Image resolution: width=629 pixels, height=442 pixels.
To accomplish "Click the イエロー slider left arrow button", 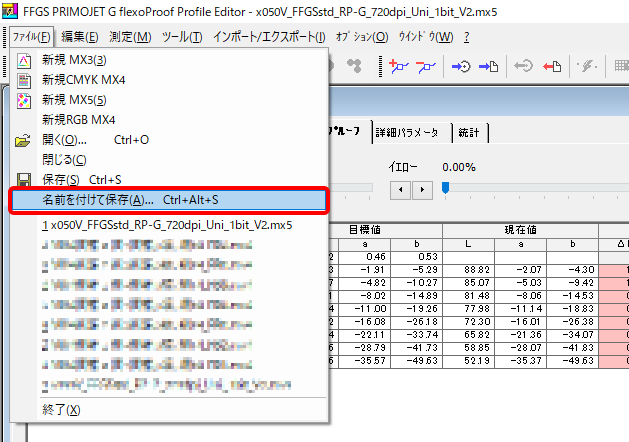I will click(400, 190).
